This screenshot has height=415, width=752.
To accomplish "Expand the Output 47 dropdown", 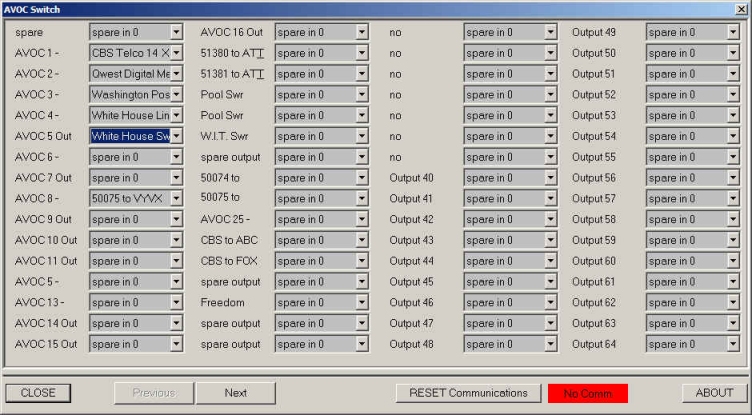I will tap(551, 323).
